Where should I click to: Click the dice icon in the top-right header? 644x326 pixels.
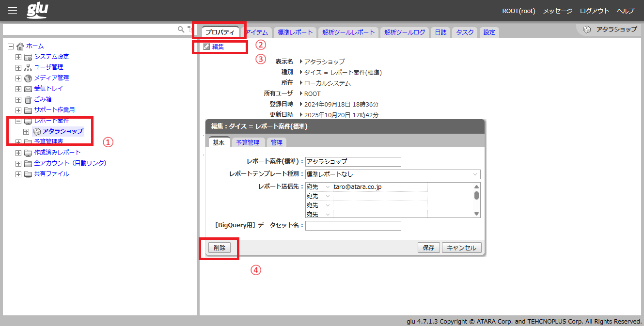(587, 30)
